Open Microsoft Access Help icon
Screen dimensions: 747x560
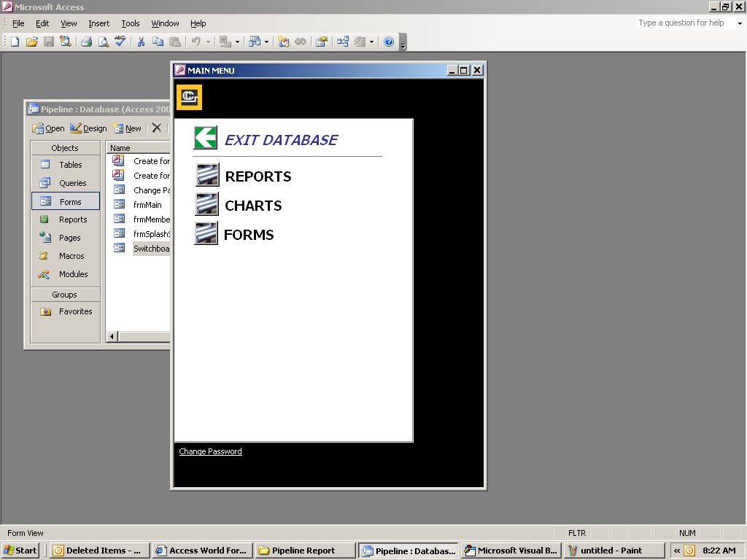389,42
